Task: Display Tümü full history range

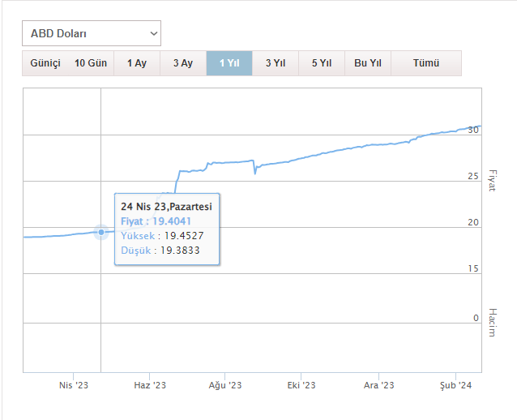Action: (426, 63)
